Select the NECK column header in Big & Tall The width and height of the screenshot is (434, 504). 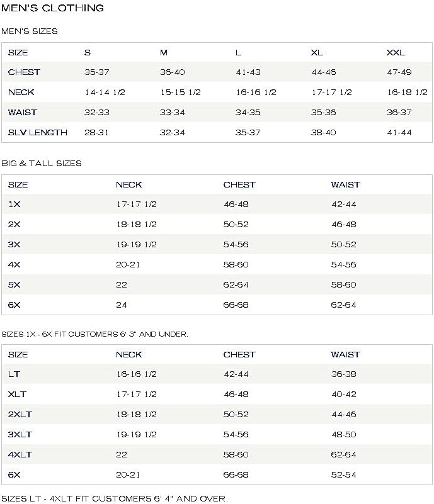coord(129,185)
